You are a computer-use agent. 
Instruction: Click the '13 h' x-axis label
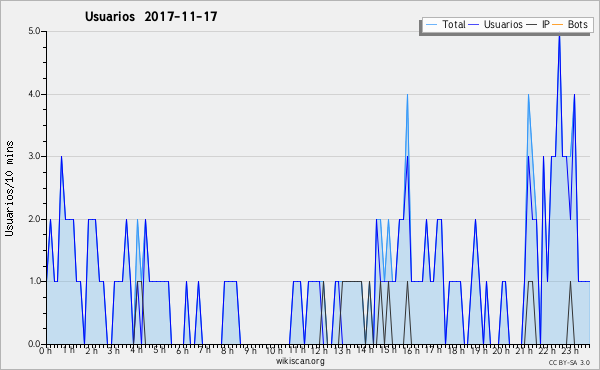(341, 350)
